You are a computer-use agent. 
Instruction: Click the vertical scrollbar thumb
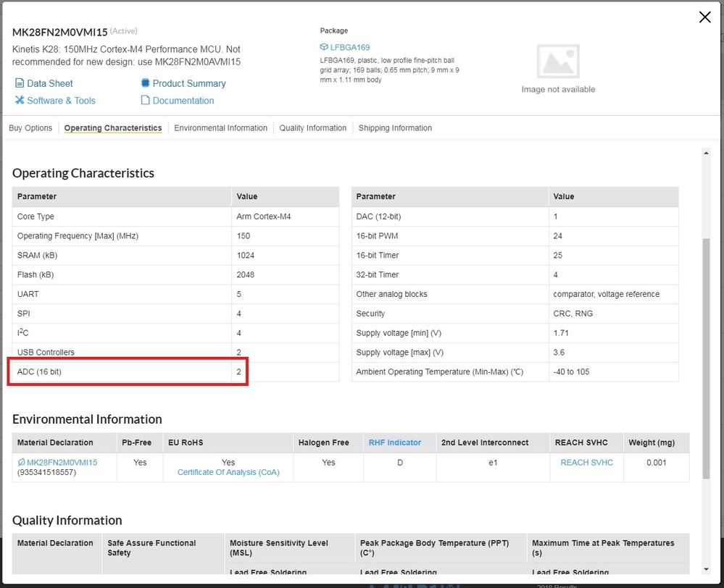707,358
